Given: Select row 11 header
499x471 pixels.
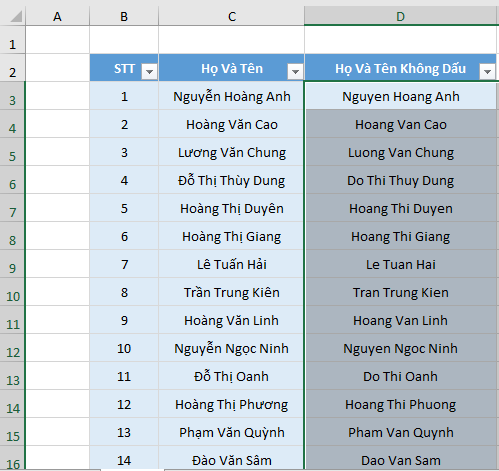Looking at the screenshot, I should 12,320.
